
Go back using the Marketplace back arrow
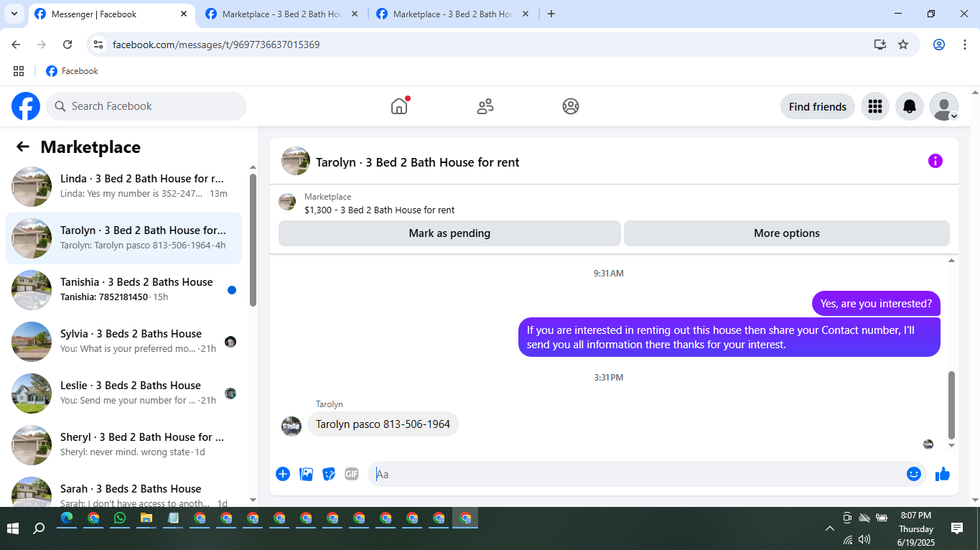(x=23, y=147)
